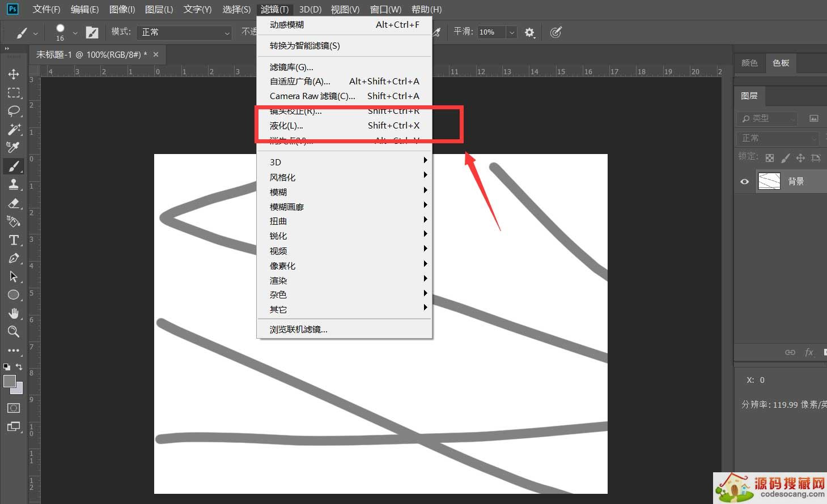Choose 液化(L)... from filter menu
The height and width of the screenshot is (504, 827).
(345, 126)
